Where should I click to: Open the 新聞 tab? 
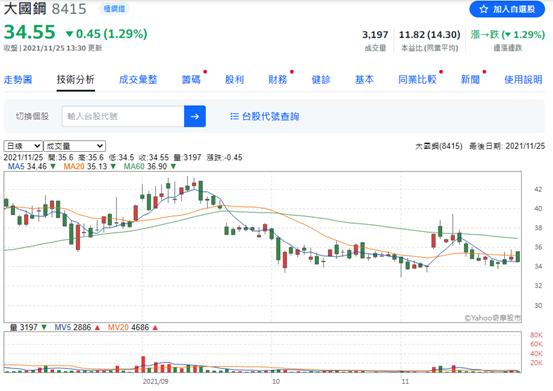470,79
